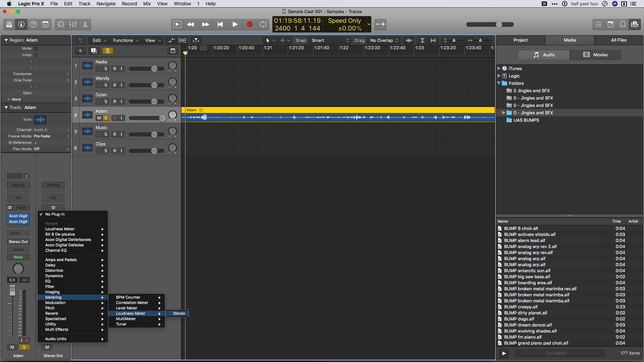This screenshot has height=362, width=644.
Task: Record-enable the Wendy track
Action: pos(115,85)
